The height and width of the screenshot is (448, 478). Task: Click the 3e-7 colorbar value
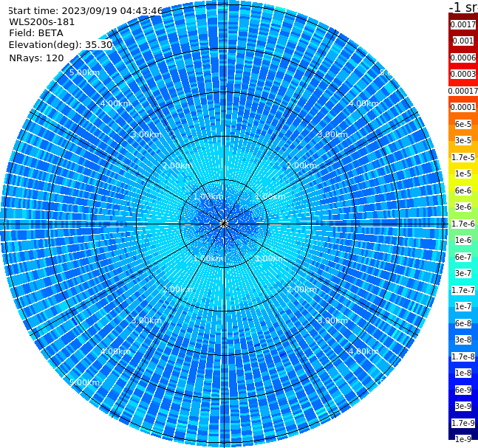pos(463,273)
